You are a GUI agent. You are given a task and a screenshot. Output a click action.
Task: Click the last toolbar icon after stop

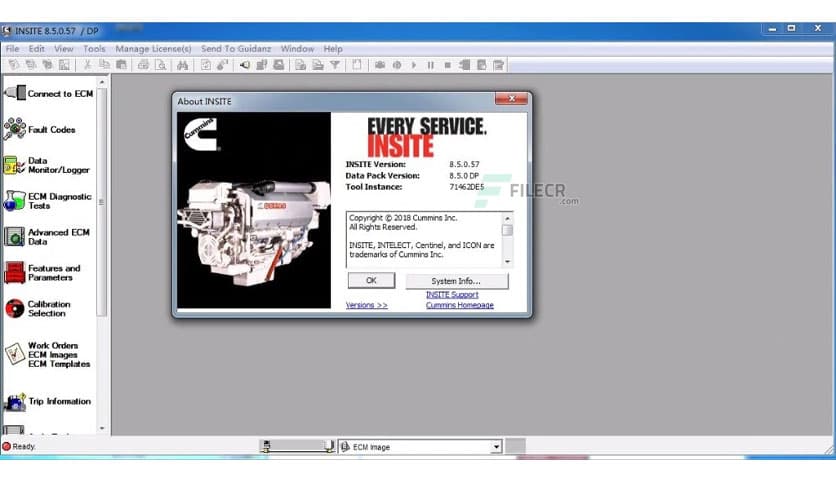click(499, 65)
